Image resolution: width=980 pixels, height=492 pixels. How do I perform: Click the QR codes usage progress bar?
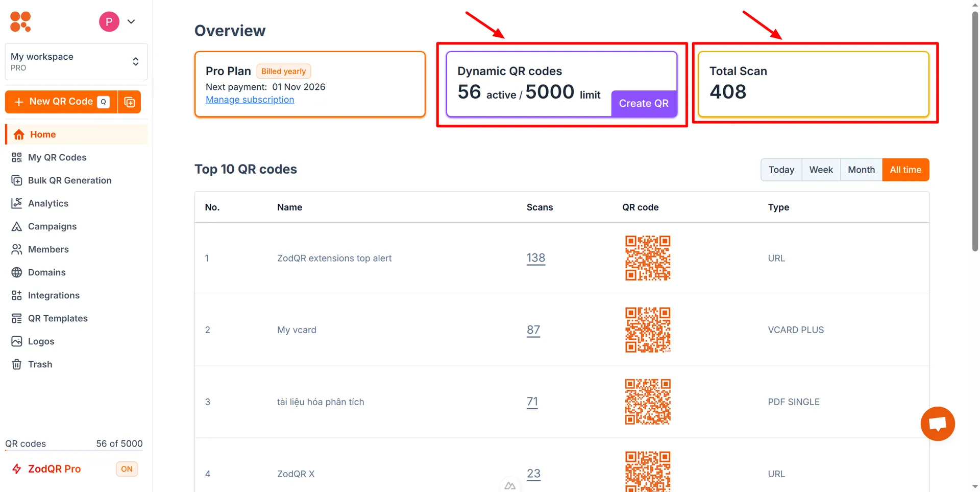pos(74,451)
